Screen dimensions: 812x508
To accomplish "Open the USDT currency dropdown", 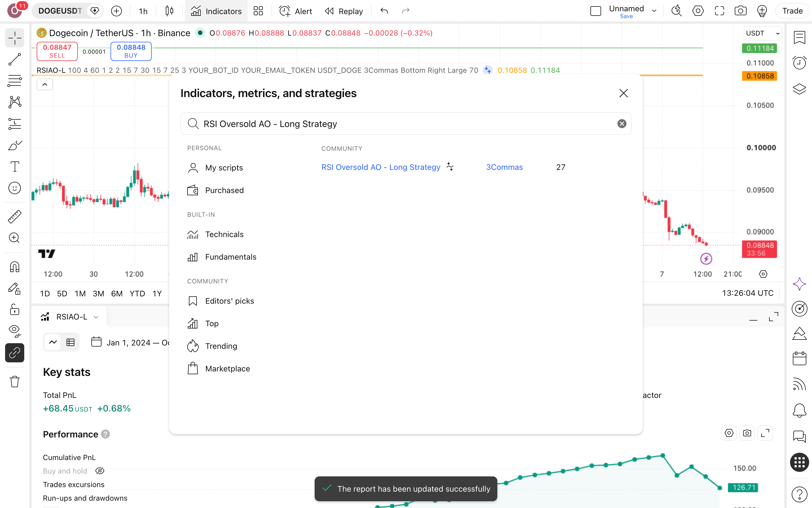I will click(762, 33).
